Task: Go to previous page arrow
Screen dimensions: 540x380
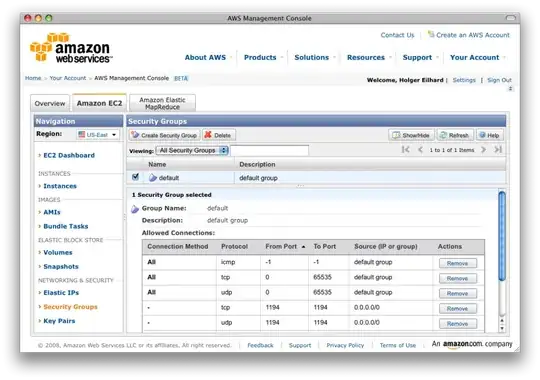Action: click(420, 150)
